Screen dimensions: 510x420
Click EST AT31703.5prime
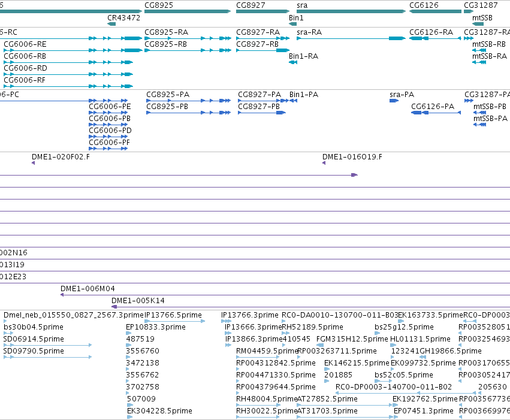point(327,411)
